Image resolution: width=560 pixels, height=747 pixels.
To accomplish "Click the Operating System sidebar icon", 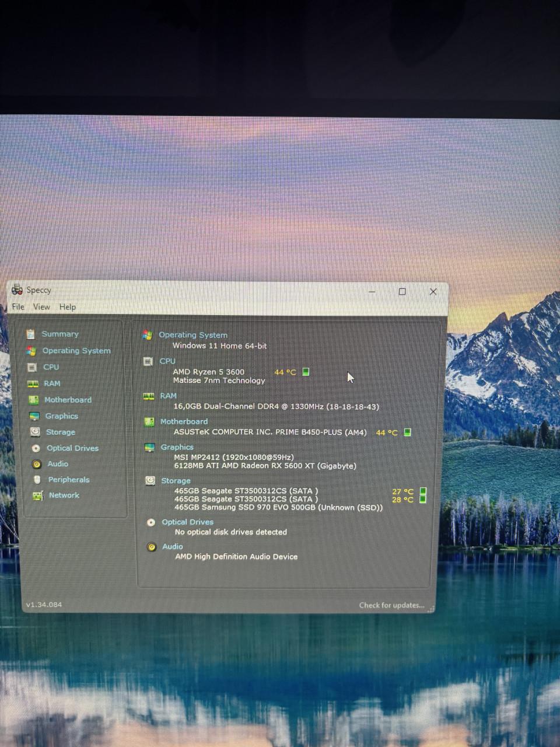I will (32, 351).
